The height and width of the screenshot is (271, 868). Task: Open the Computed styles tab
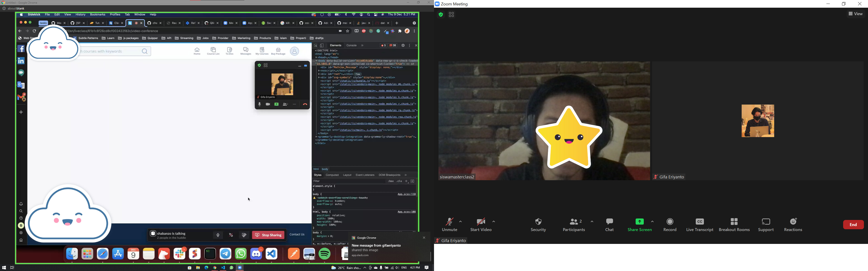click(x=332, y=175)
